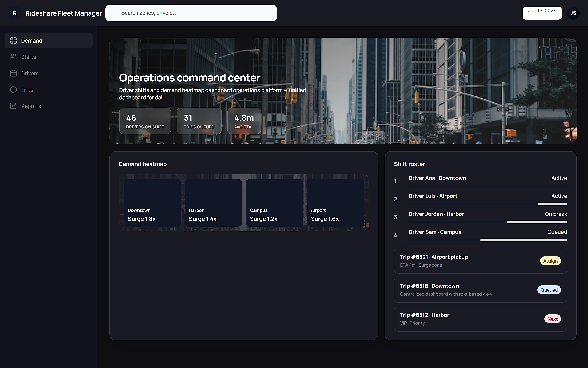Click Centralized dashboard with role-based view text
This screenshot has height=368, width=588.
[x=446, y=294]
